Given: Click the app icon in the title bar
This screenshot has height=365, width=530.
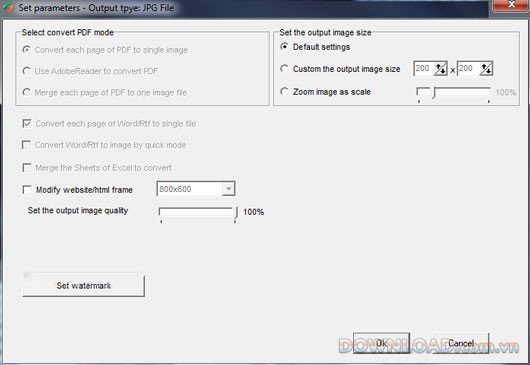Looking at the screenshot, I should coord(8,8).
